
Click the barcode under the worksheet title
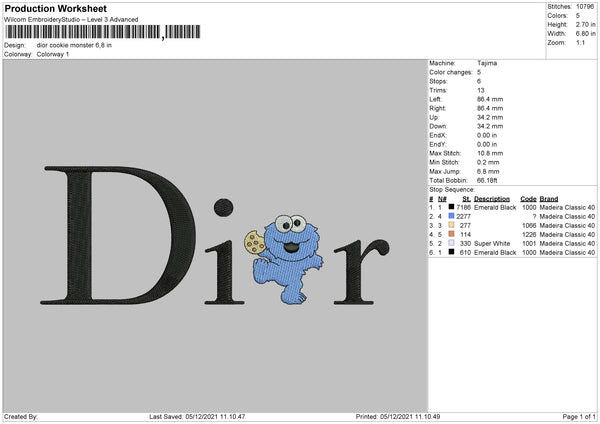click(103, 32)
